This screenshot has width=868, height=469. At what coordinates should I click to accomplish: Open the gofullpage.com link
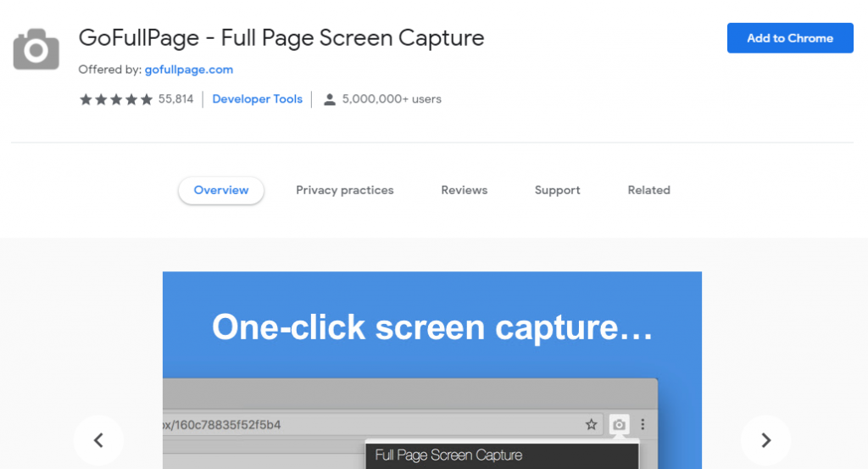(x=189, y=70)
